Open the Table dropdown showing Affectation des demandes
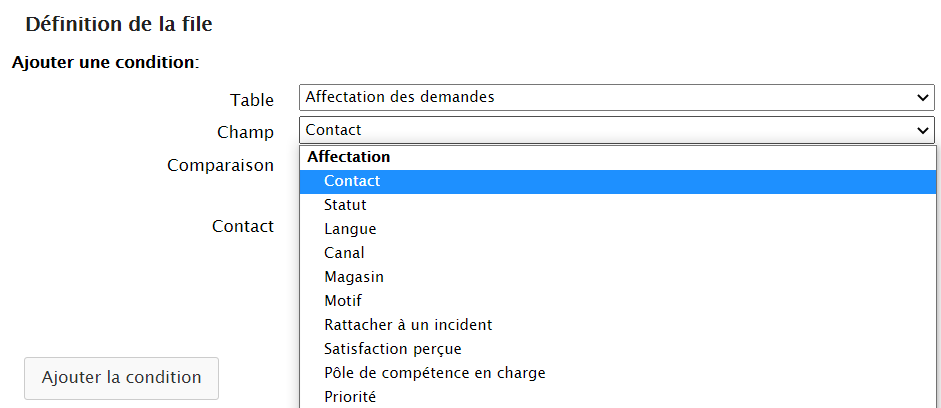The height and width of the screenshot is (408, 941). pos(610,97)
